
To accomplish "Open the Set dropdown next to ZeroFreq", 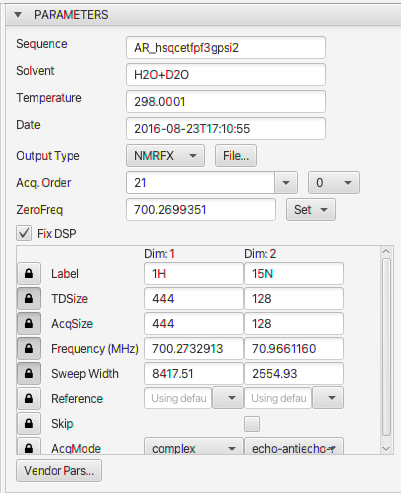I will pos(311,210).
